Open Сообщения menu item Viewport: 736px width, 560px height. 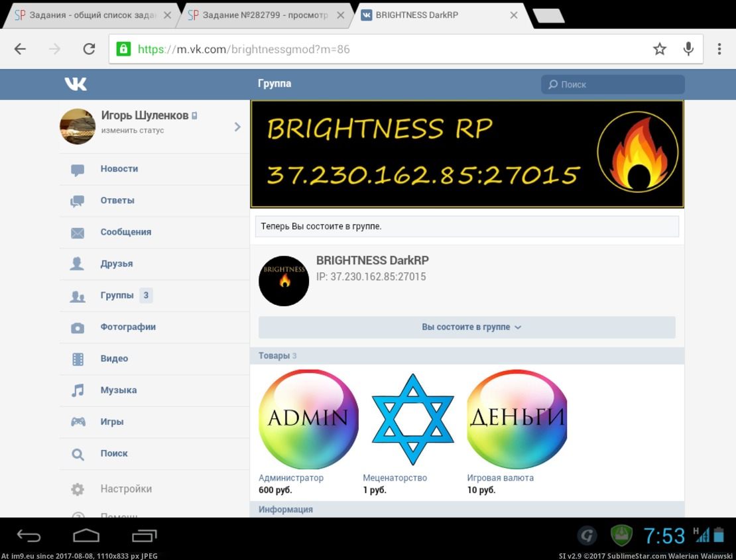click(x=155, y=232)
